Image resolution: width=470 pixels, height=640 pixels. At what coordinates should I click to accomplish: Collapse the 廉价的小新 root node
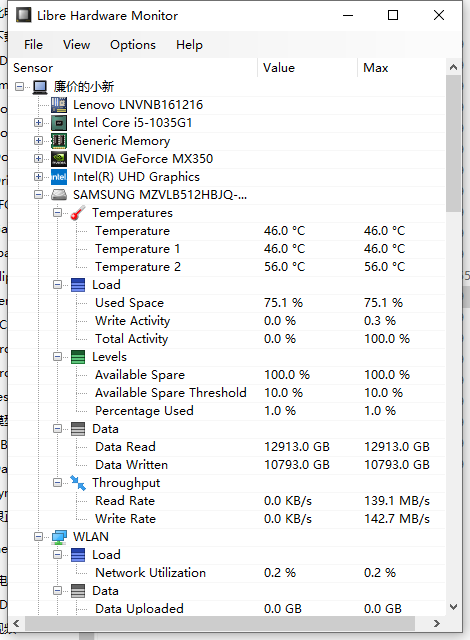coord(19,87)
